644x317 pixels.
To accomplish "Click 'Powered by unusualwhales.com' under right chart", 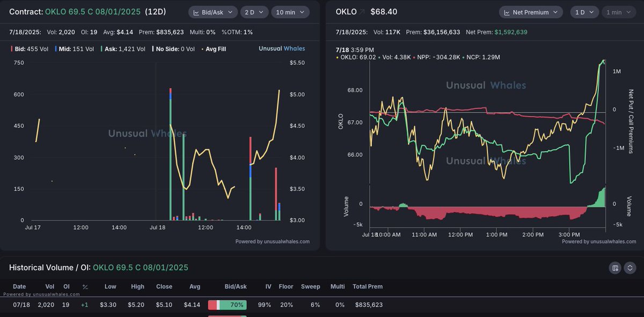I will click(x=599, y=241).
